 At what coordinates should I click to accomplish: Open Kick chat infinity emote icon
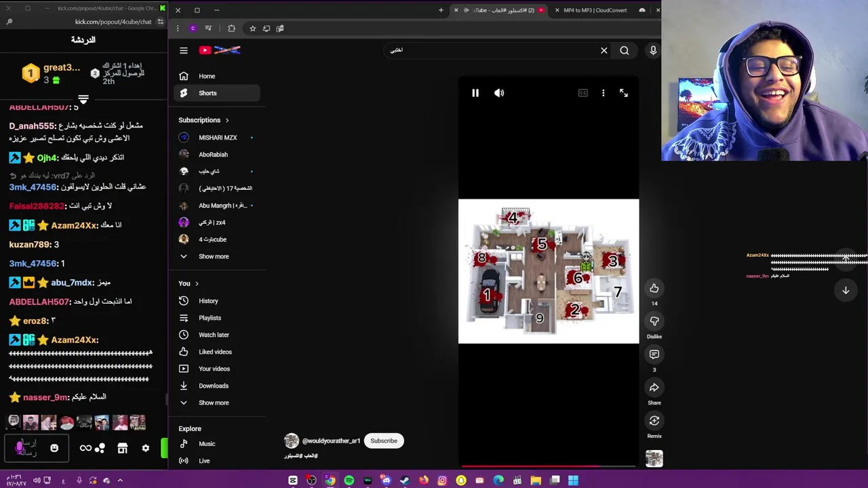pyautogui.click(x=85, y=448)
